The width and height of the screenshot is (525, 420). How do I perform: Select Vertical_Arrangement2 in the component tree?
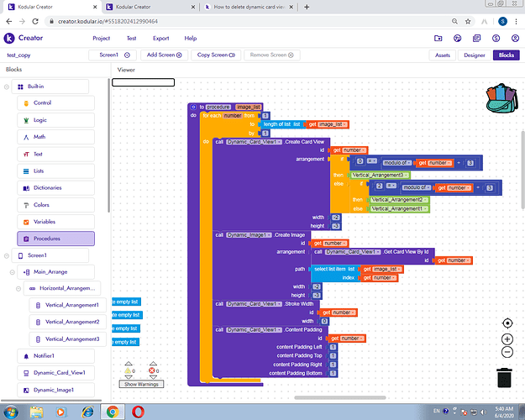(x=71, y=322)
